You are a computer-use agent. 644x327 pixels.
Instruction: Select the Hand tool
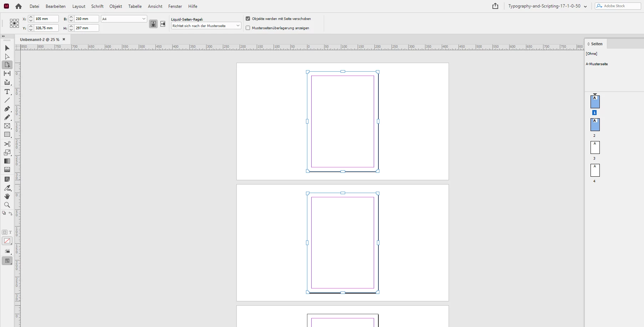click(x=7, y=196)
